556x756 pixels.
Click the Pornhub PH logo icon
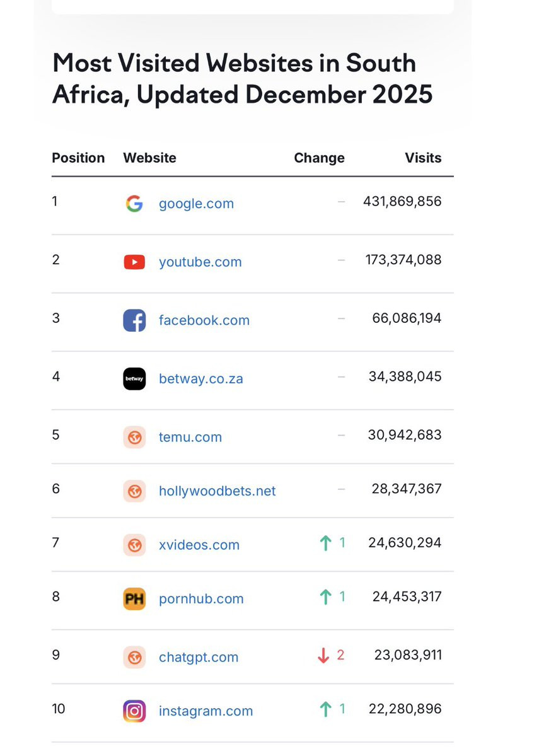click(134, 599)
